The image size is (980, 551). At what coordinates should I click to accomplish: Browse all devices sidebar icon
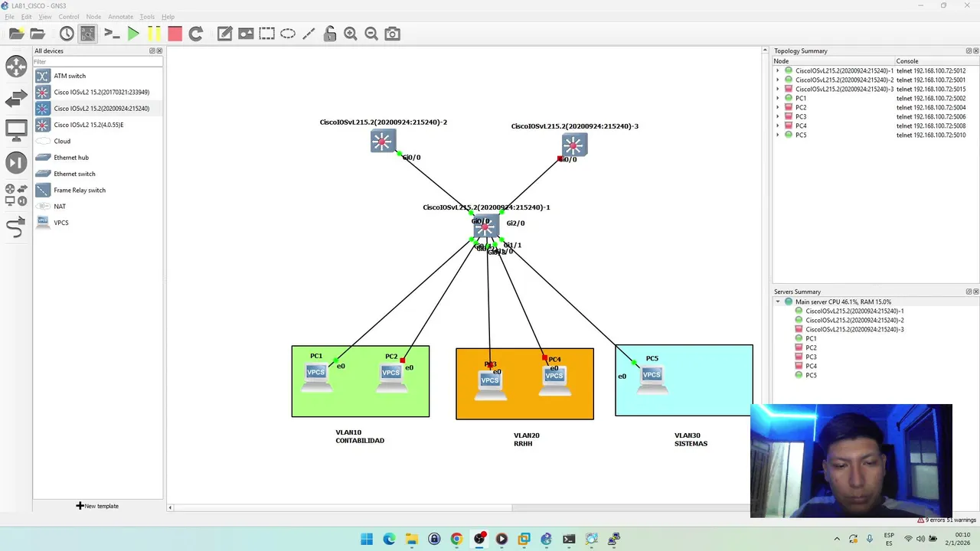pos(16,194)
